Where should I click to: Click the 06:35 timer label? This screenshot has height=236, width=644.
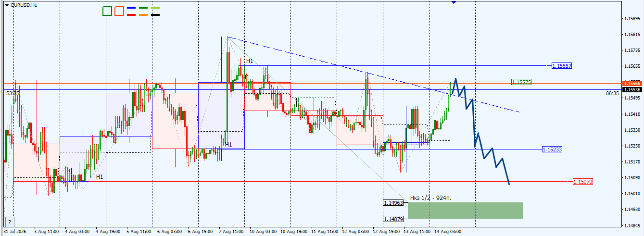(613, 93)
